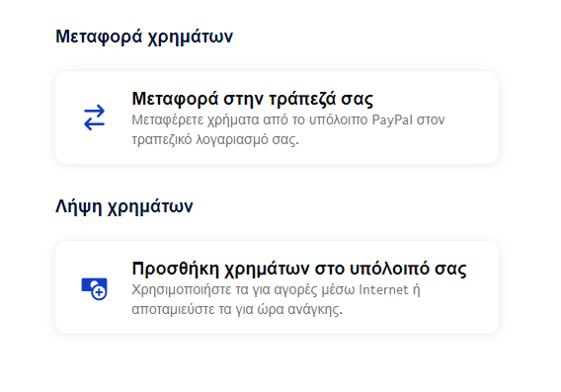This screenshot has width=561, height=392.
Task: Click the blue transfer arrows icon
Action: 94,118
